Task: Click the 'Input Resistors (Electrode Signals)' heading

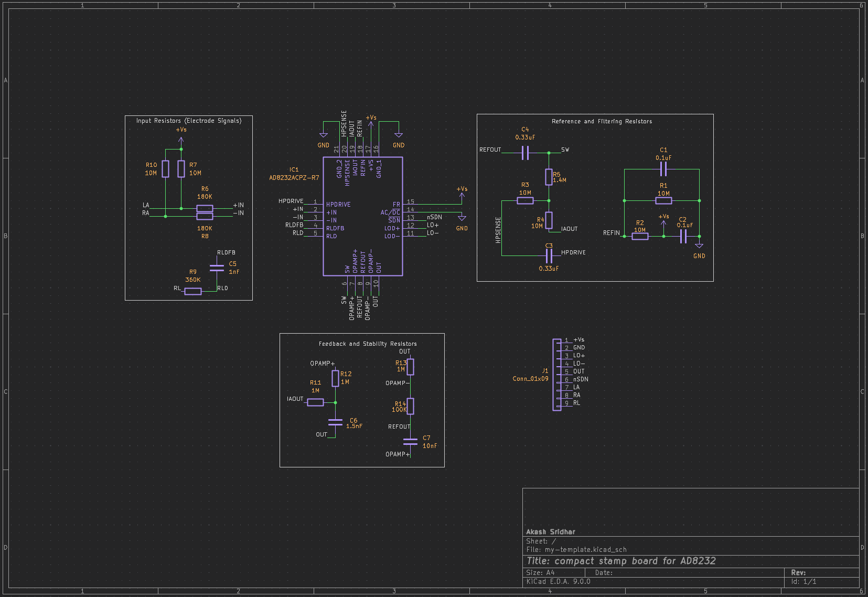Action: click(189, 121)
